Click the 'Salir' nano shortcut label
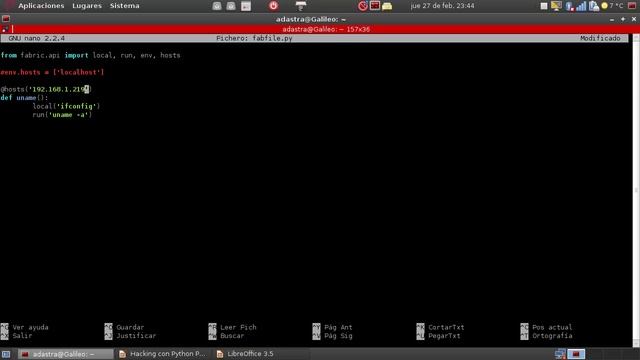Screen dimensions: 640x360 (22, 336)
